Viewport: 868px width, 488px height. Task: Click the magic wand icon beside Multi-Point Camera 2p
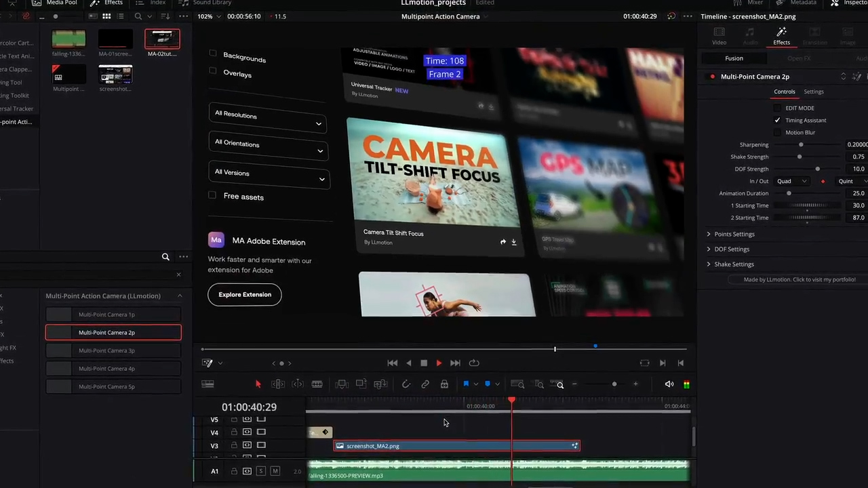(857, 77)
